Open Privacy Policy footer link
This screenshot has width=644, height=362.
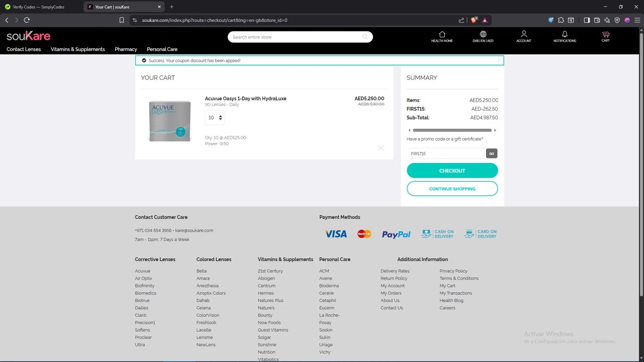coord(453,271)
